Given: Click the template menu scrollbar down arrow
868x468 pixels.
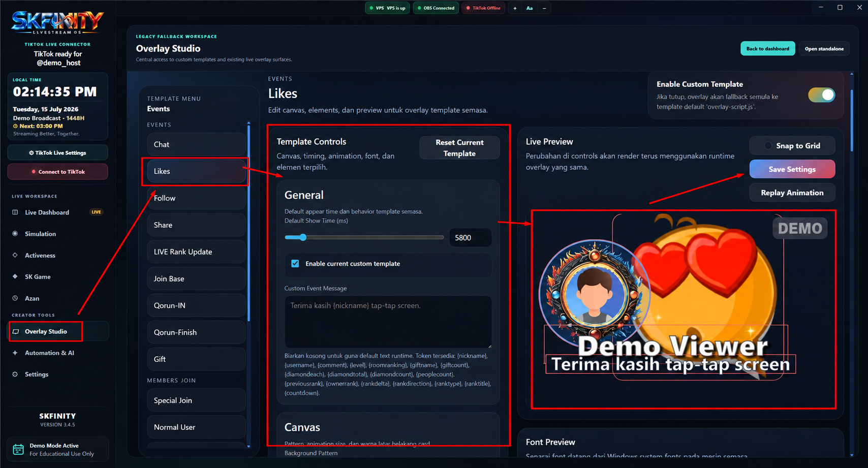Looking at the screenshot, I should [x=249, y=446].
